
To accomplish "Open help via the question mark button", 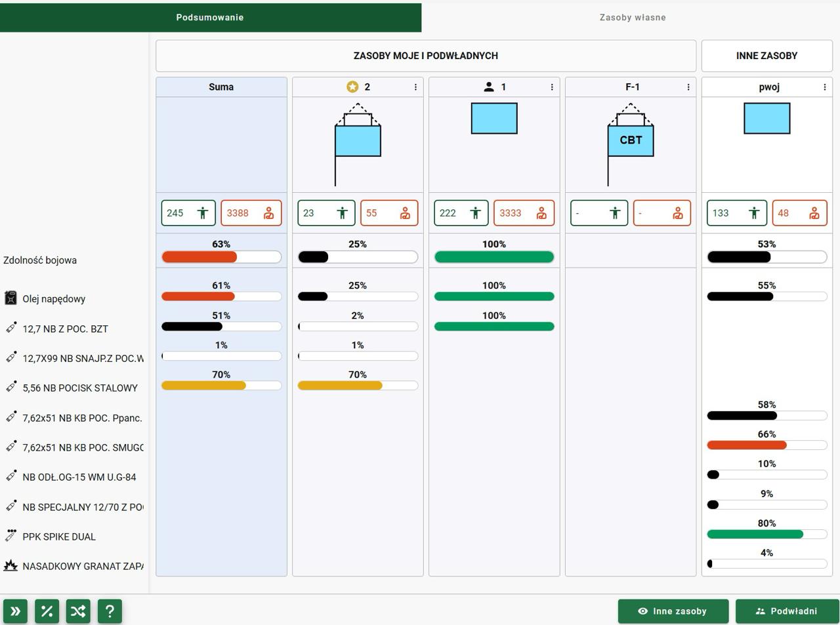I will (110, 611).
